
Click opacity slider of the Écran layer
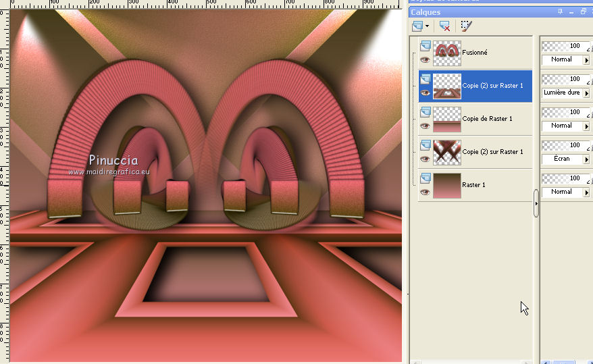pyautogui.click(x=566, y=145)
